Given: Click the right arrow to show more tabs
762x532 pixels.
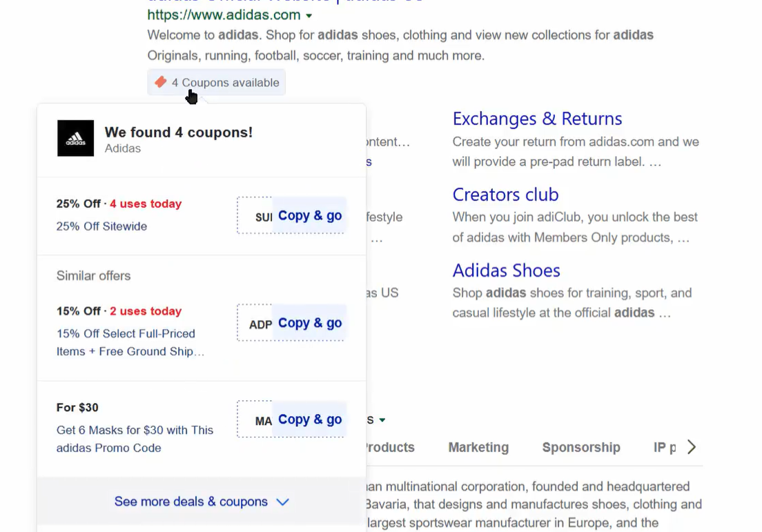Looking at the screenshot, I should coord(691,446).
